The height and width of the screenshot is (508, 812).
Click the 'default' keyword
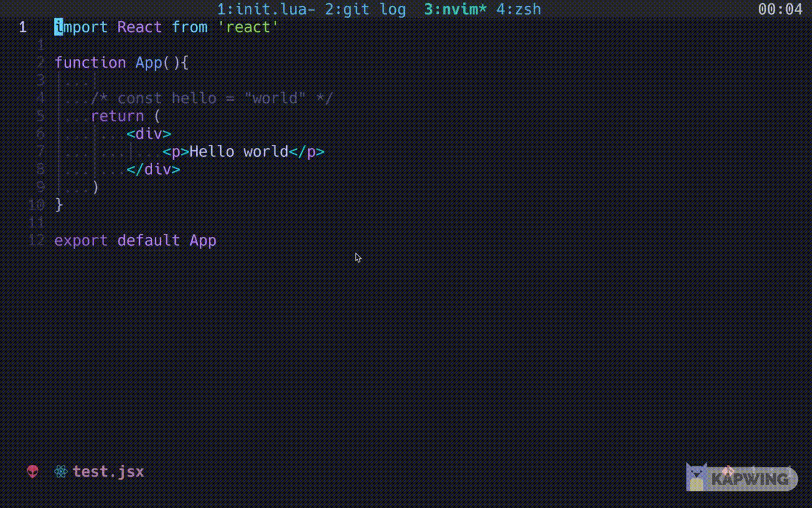tap(148, 241)
